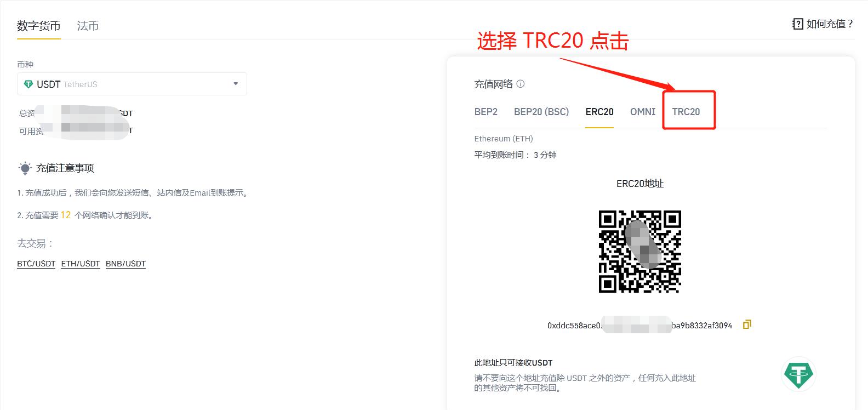Open the BNB/USDT trading pair link
Image resolution: width=868 pixels, height=410 pixels.
(125, 264)
